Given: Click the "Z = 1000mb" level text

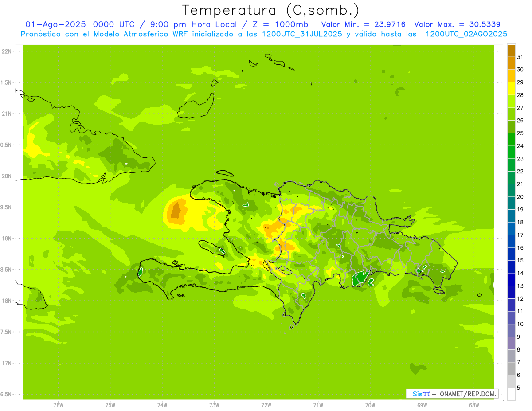Looking at the screenshot, I should tap(278, 24).
